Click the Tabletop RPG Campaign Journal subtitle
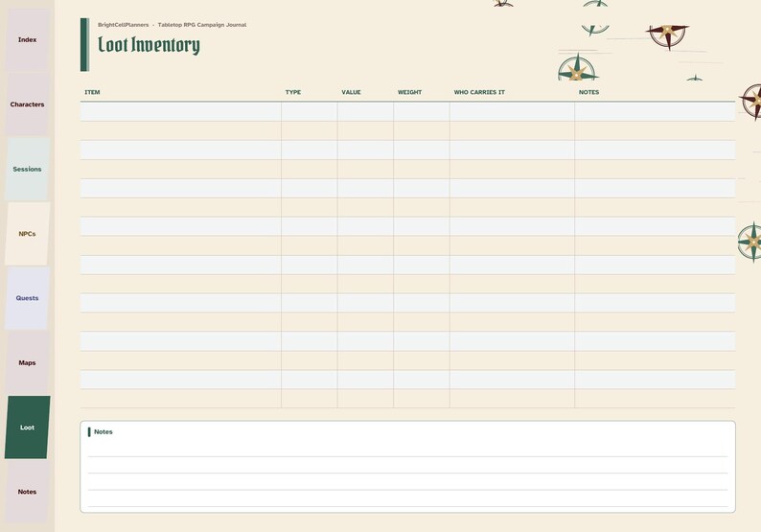Screen dimensions: 761x532 point(202,25)
